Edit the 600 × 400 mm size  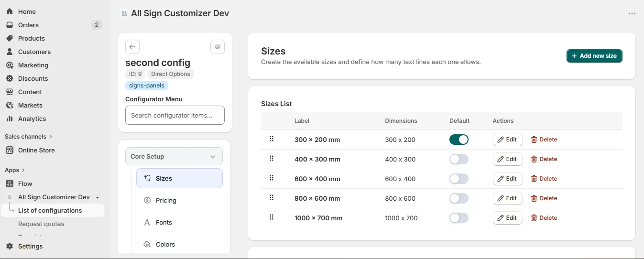[507, 179]
